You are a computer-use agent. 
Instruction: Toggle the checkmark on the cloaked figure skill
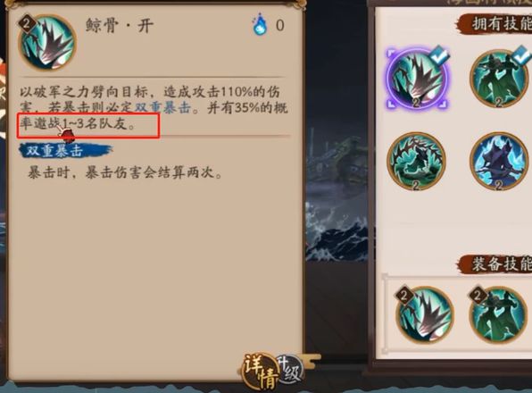click(521, 54)
